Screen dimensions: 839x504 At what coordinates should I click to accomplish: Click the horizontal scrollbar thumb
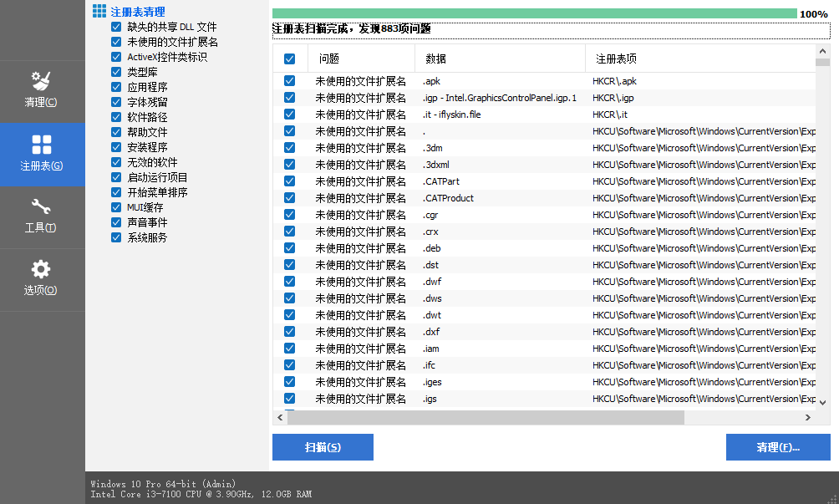pyautogui.click(x=486, y=418)
